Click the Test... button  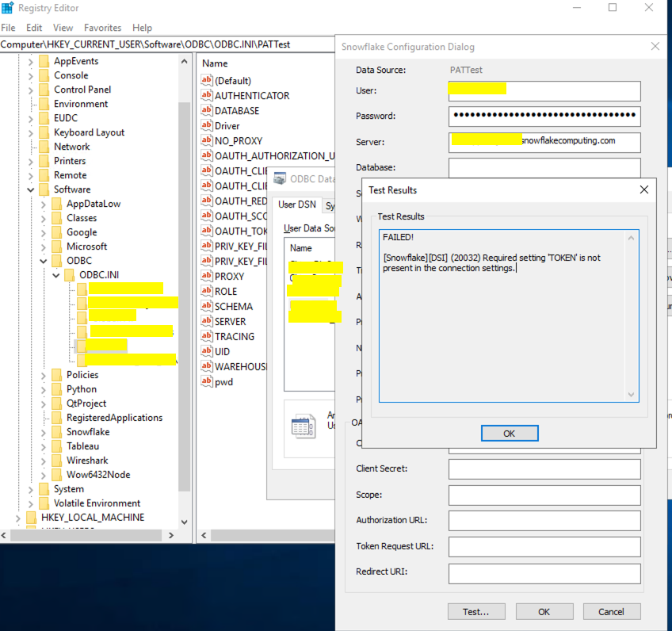[x=475, y=612]
